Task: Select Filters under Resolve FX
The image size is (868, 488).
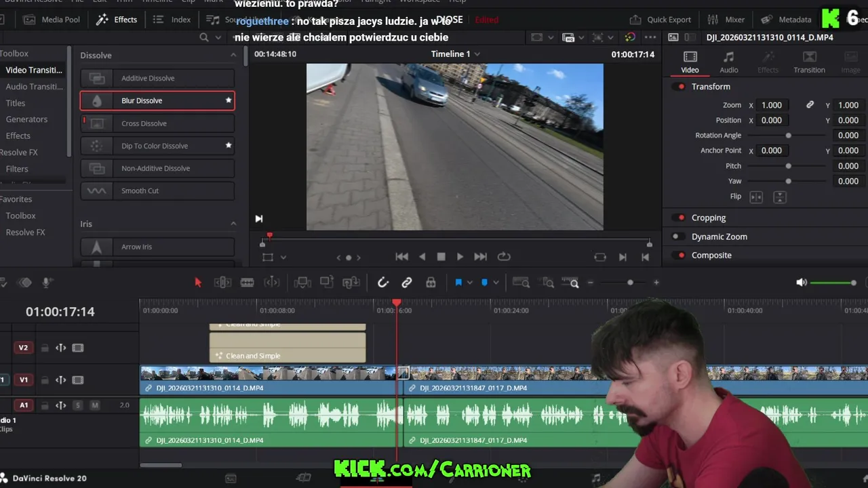Action: 17,169
